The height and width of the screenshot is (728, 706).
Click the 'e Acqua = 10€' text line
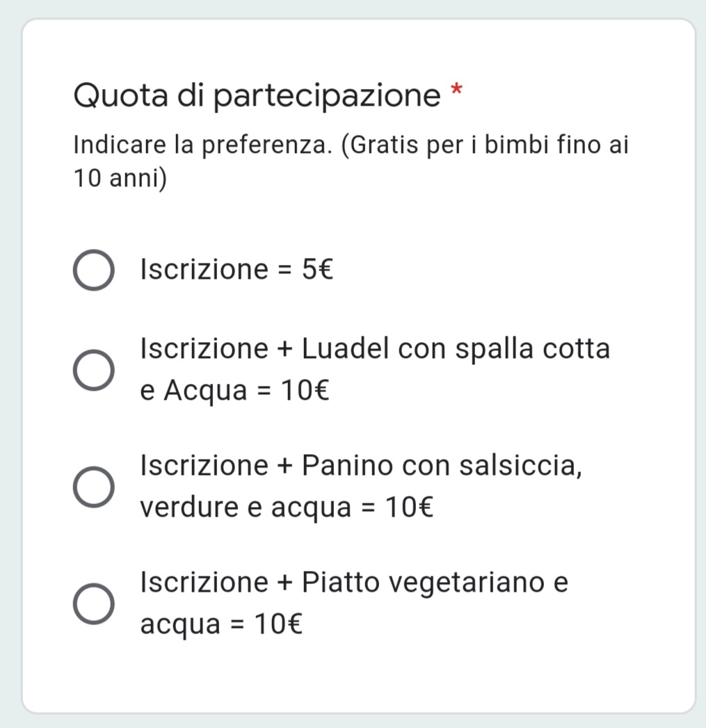pos(235,390)
